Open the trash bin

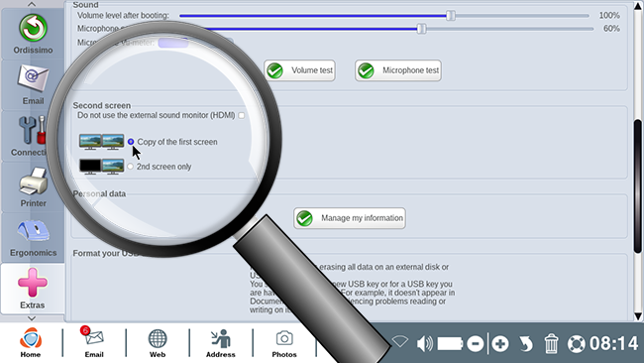point(551,343)
